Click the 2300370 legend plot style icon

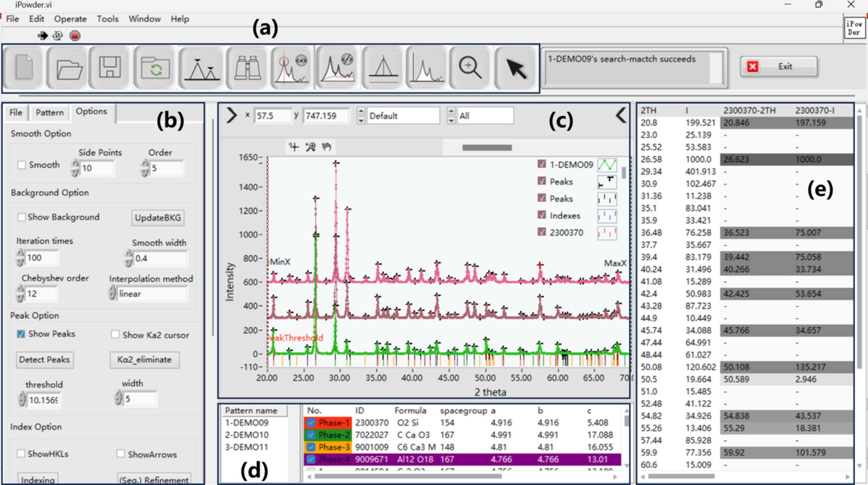(607, 233)
